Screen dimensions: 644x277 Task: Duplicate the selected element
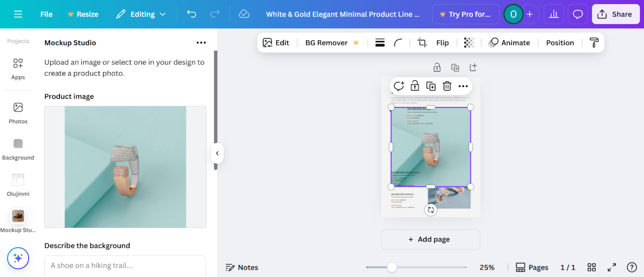[x=431, y=86]
